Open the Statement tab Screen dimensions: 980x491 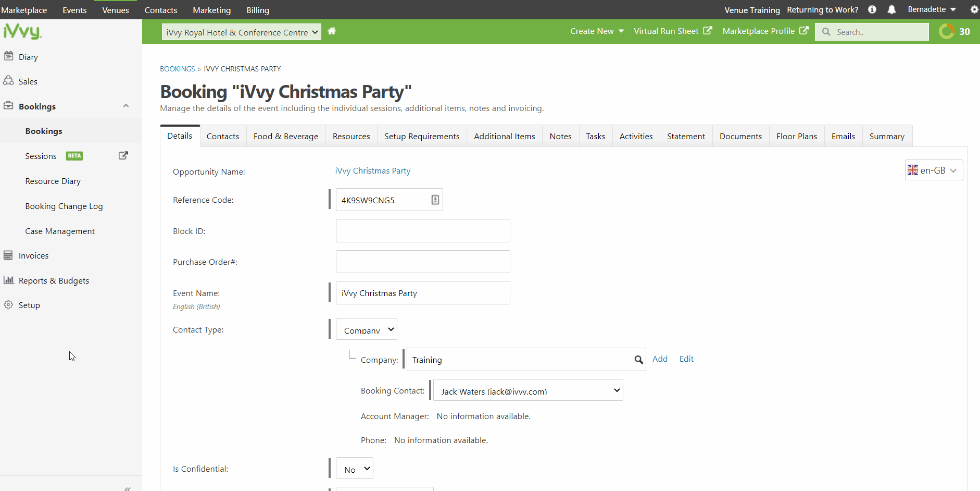(x=686, y=136)
